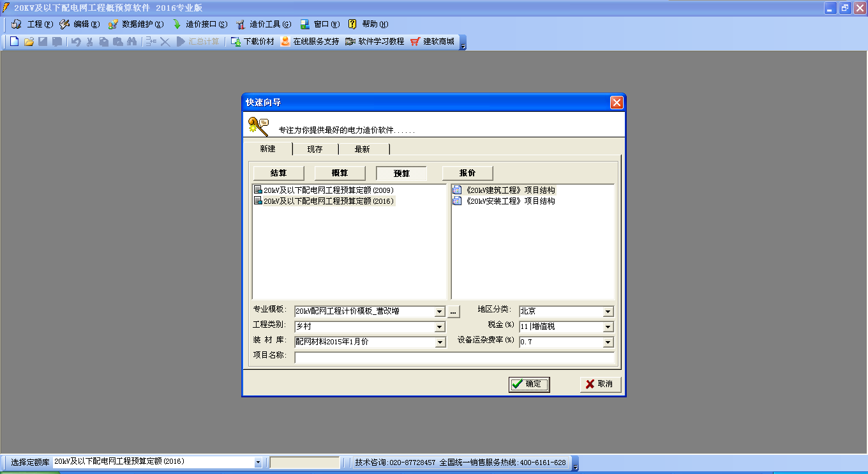
Task: Select 20kV及以下配电网工程预算定额(2016) list item
Action: [x=324, y=201]
